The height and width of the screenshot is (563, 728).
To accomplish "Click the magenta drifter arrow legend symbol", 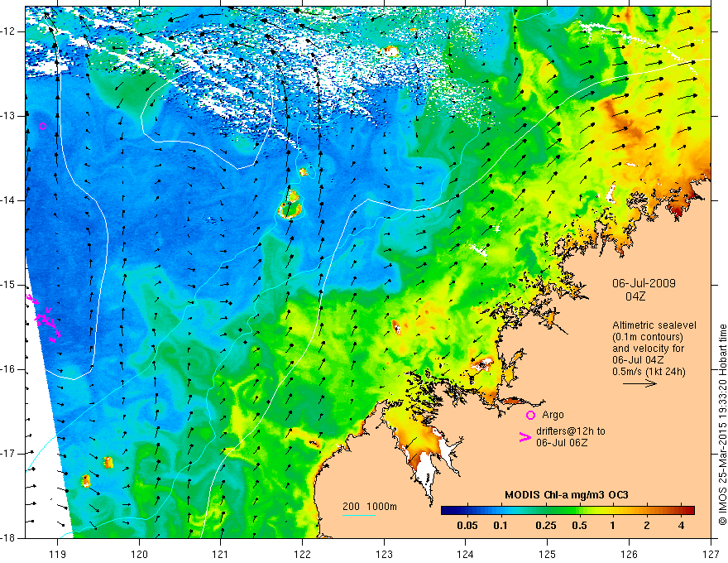I will [x=524, y=436].
